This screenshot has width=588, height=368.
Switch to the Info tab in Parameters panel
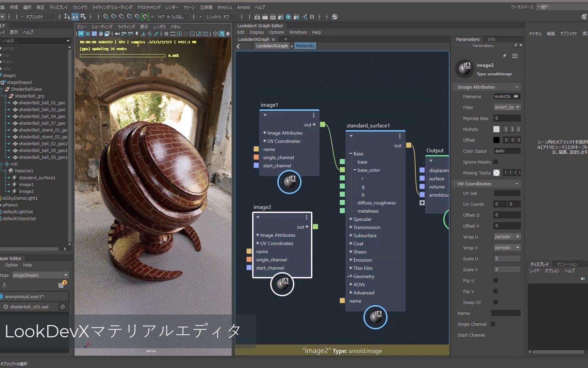(x=491, y=39)
